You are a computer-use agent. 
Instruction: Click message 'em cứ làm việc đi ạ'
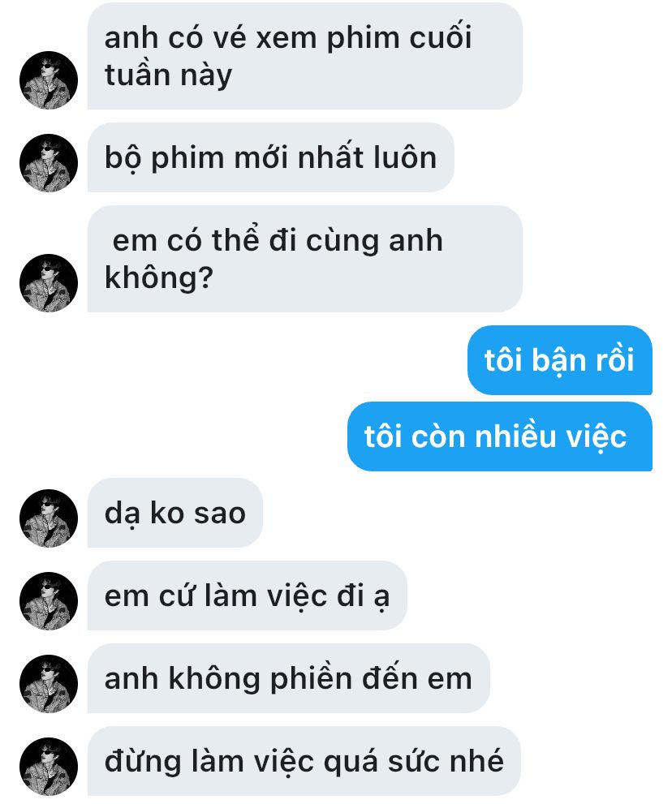point(248,595)
